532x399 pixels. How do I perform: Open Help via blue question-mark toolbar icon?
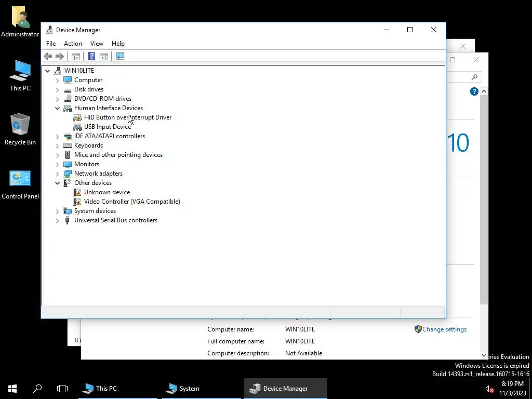[91, 56]
